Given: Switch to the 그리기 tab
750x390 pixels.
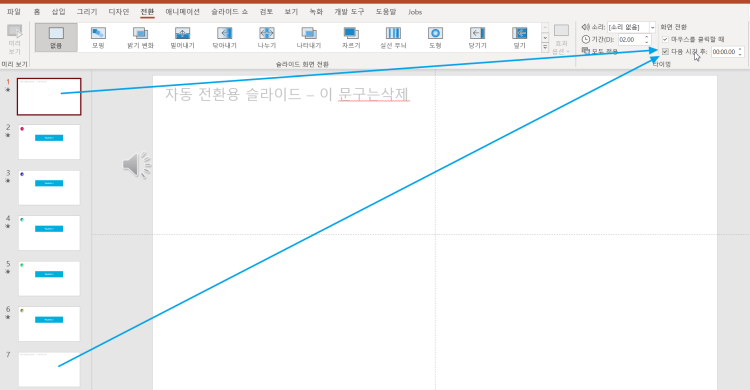Looking at the screenshot, I should [87, 12].
